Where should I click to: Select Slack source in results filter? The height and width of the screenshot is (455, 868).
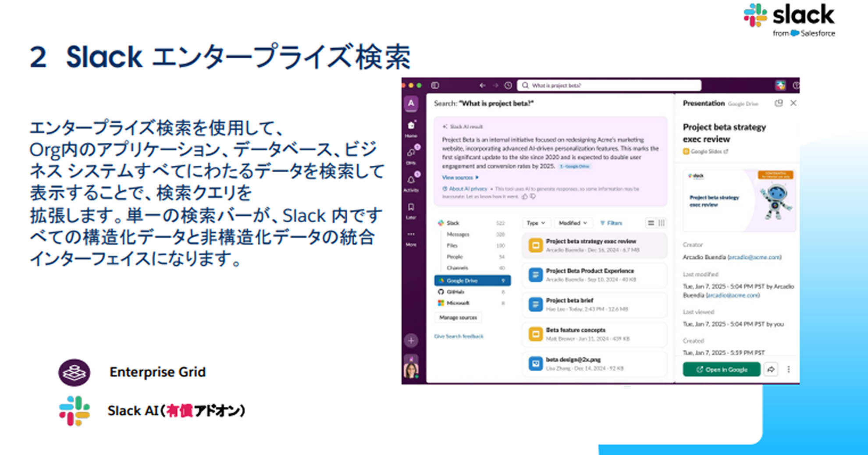[472, 223]
